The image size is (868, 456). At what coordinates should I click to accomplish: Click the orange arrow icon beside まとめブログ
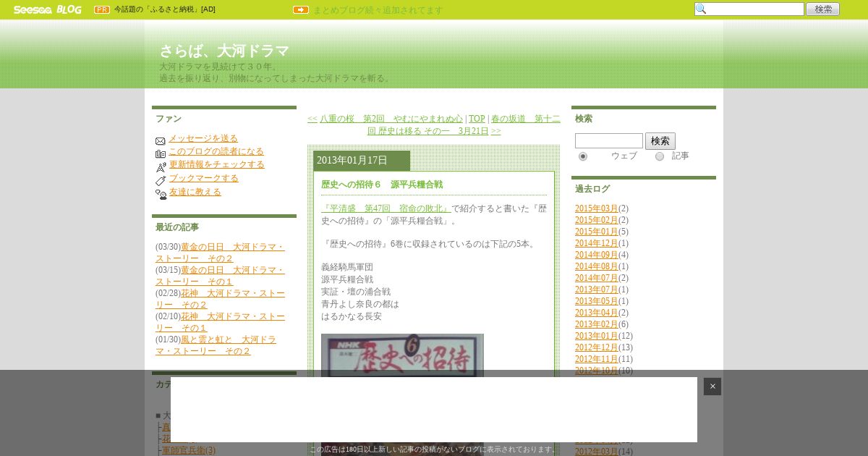click(x=301, y=9)
